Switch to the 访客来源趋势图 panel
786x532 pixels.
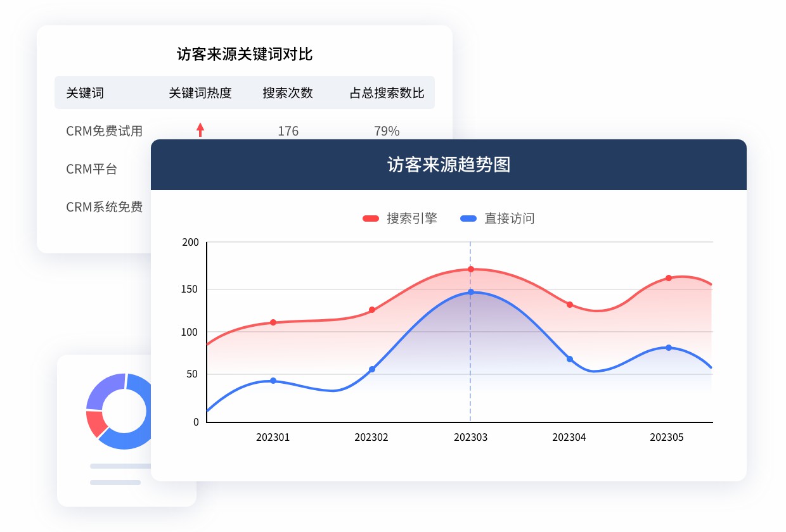[x=448, y=165]
